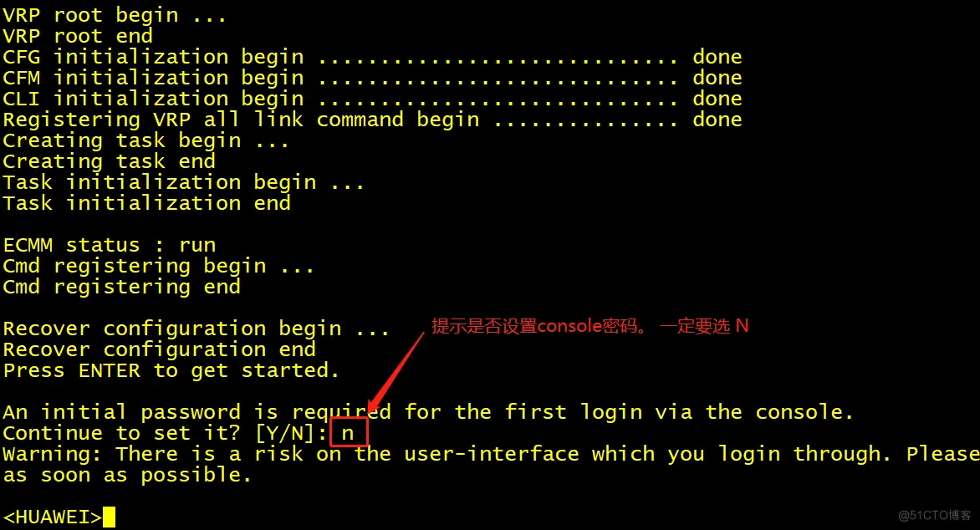Click 'Recover configuration end' line

[x=160, y=349]
